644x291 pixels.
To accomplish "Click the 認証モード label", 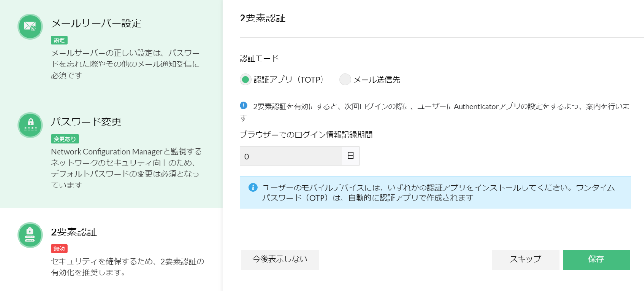I will point(259,58).
